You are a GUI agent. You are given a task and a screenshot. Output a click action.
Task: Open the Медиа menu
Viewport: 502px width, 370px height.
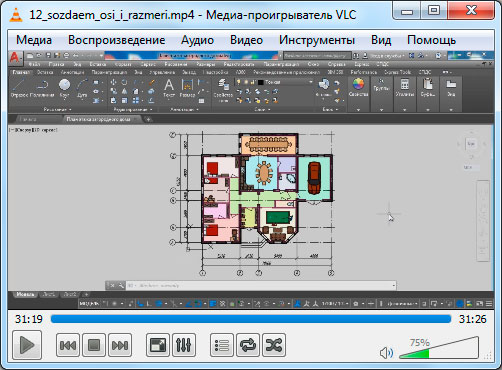pyautogui.click(x=34, y=40)
